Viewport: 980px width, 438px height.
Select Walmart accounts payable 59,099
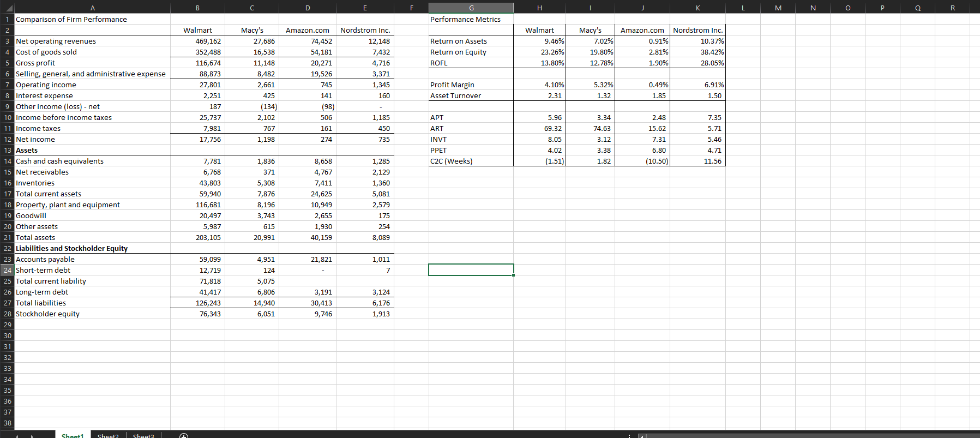pyautogui.click(x=197, y=259)
